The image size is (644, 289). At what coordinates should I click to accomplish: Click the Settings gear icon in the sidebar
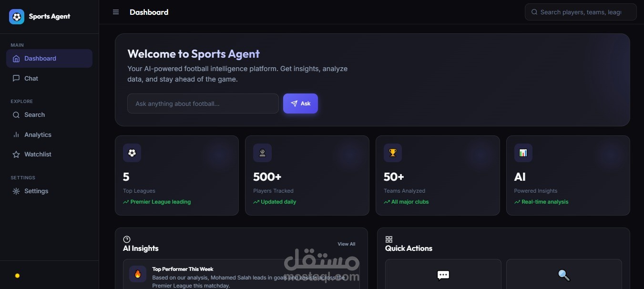point(16,191)
